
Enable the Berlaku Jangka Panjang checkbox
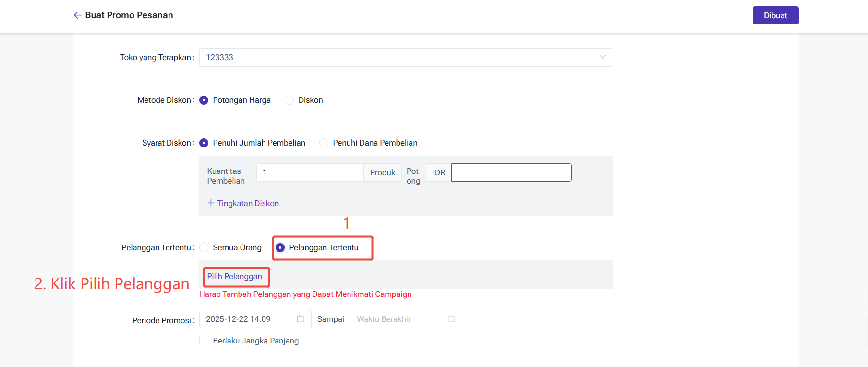coord(204,341)
